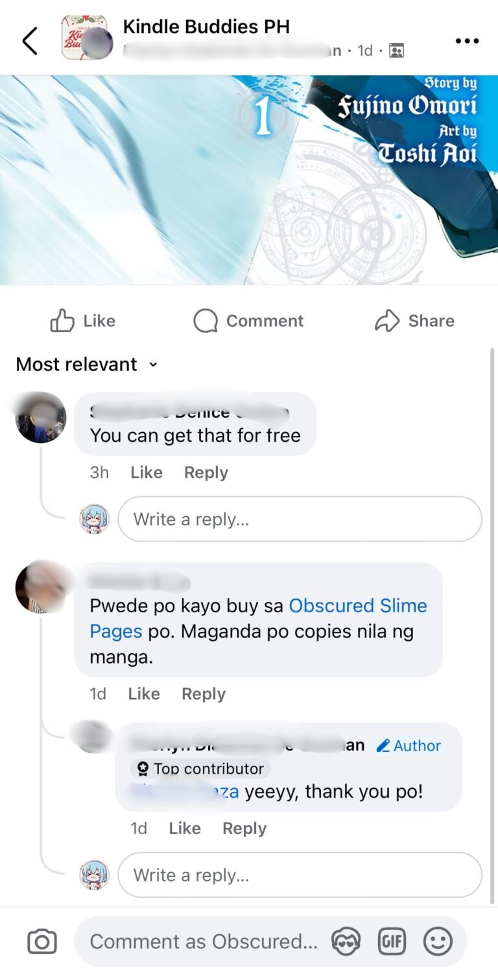Reply to the 'yeeyy, thank you po!' comment
The width and height of the screenshot is (498, 980).
[244, 828]
